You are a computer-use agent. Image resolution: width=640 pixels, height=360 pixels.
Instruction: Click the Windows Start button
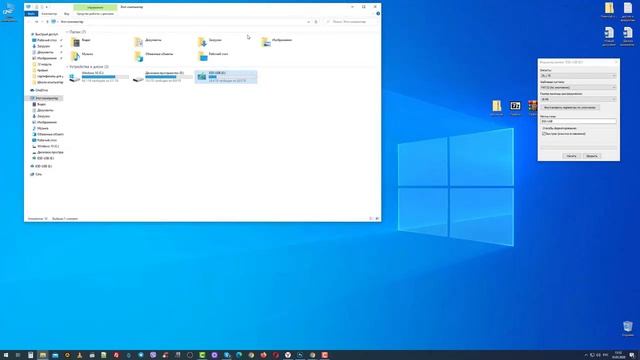[x=6, y=355]
